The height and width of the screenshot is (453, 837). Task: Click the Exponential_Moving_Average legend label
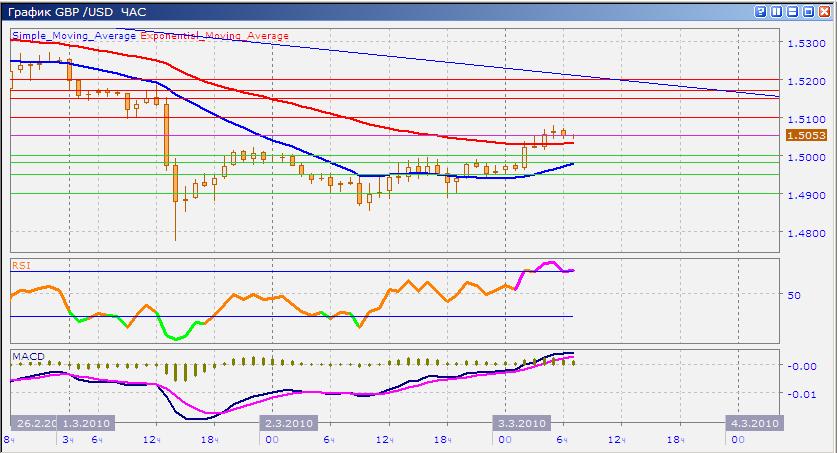214,36
